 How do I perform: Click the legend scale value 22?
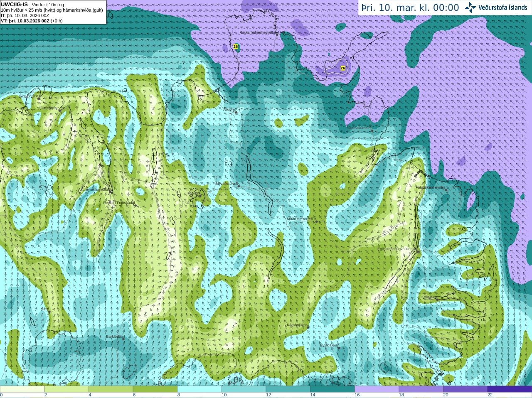click(x=490, y=395)
